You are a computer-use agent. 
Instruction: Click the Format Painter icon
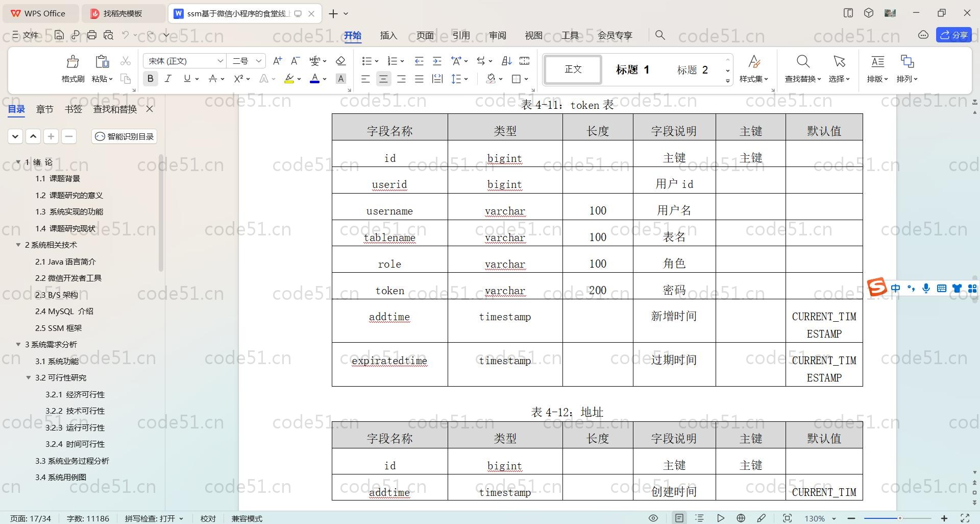click(x=72, y=68)
